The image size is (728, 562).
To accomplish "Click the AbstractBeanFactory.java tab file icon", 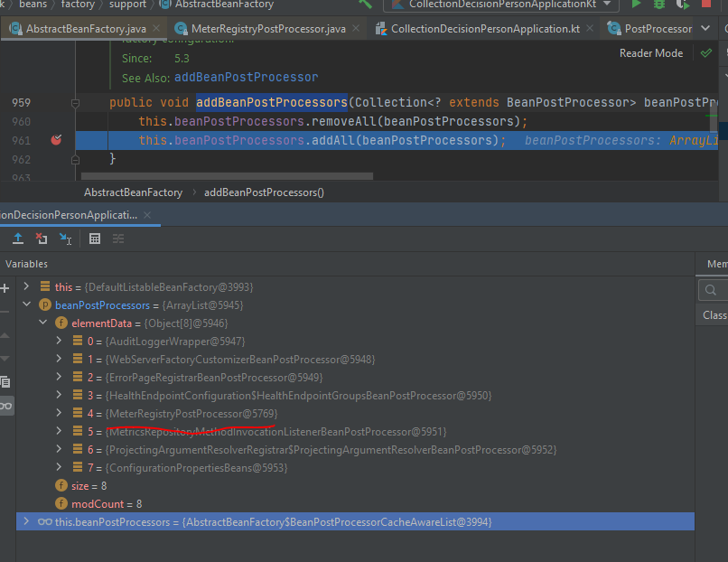I will pos(15,28).
